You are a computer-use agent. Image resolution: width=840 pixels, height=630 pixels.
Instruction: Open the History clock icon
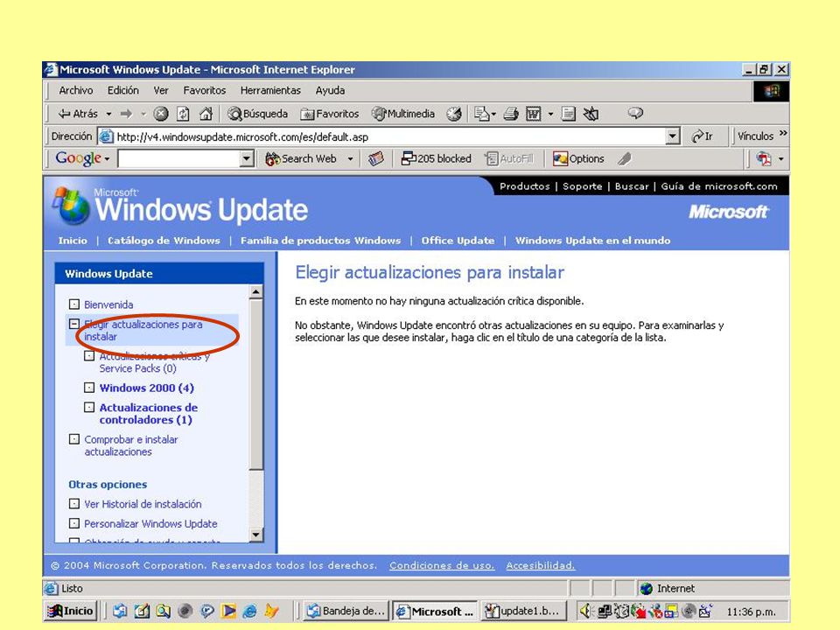454,114
